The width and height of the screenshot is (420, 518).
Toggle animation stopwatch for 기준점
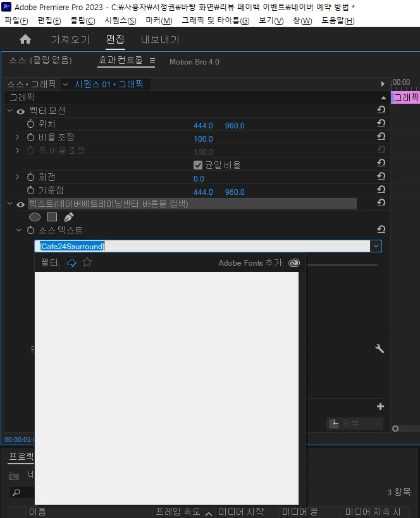pos(30,190)
